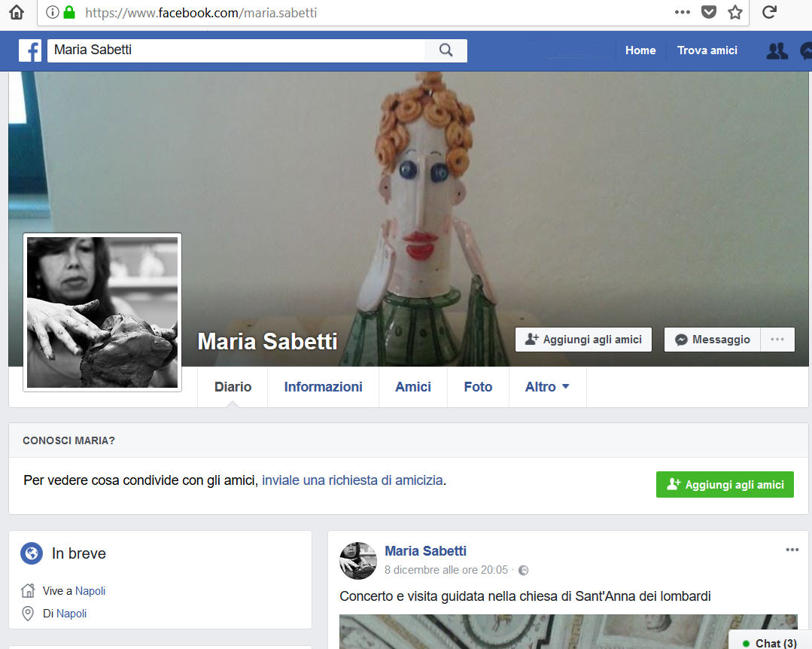Click the Messaggio button
The width and height of the screenshot is (812, 649).
click(712, 340)
